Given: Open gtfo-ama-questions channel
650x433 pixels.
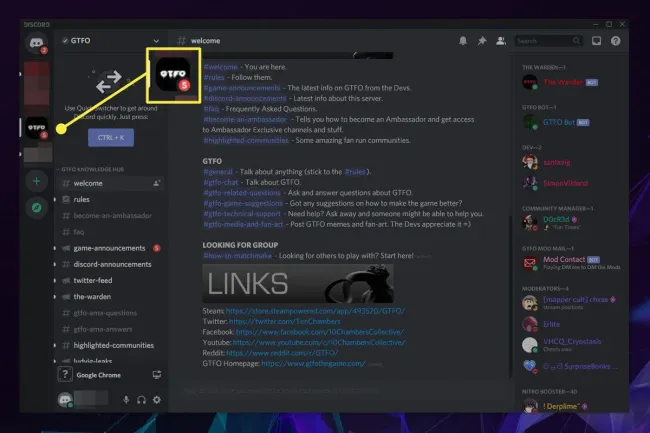Looking at the screenshot, I should coord(110,313).
